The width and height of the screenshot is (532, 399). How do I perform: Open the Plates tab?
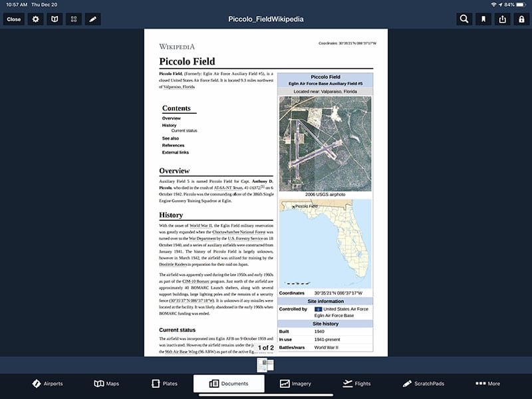164,384
